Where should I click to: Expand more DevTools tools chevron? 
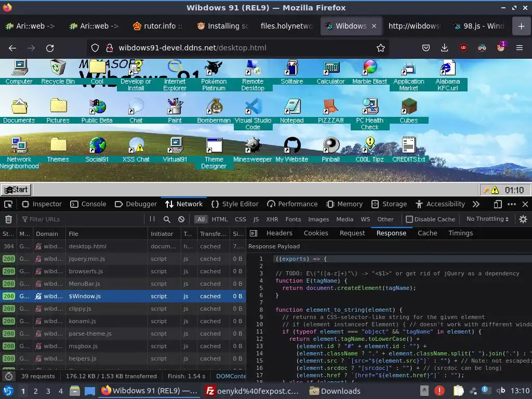point(476,204)
